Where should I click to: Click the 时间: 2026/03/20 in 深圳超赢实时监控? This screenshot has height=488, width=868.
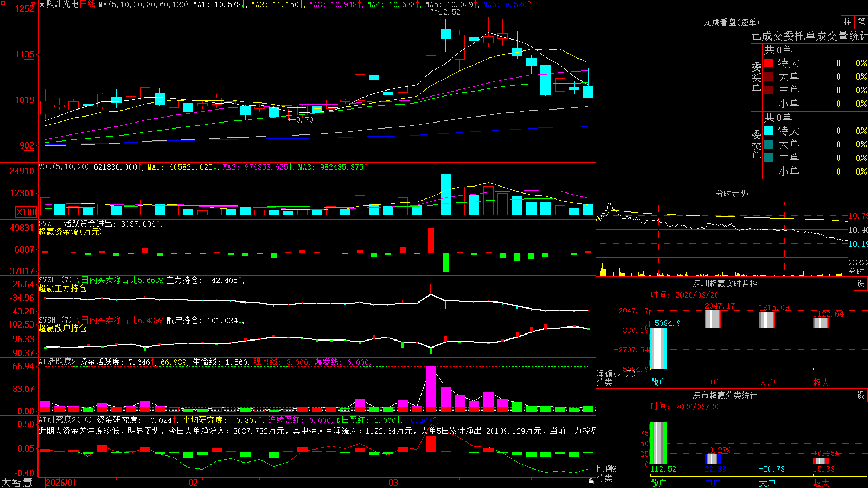tap(685, 295)
